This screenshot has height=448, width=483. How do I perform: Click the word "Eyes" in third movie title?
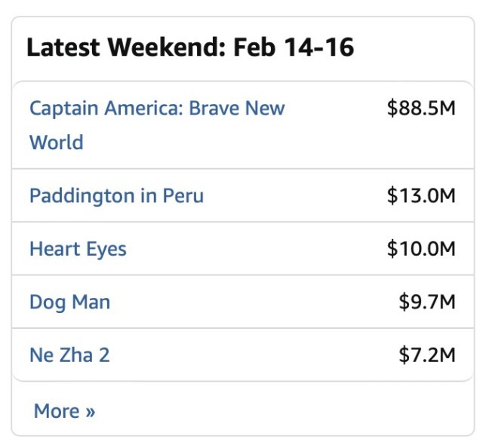point(106,249)
